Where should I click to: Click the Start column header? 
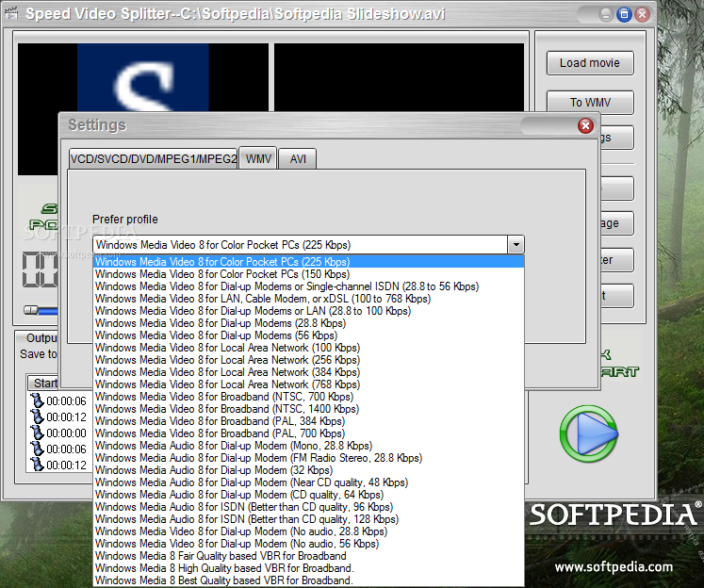(x=45, y=384)
